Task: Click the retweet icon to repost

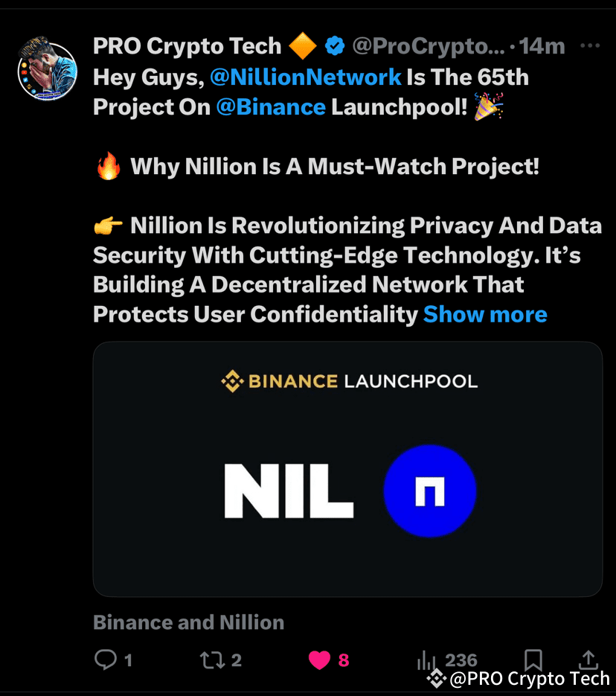Action: pyautogui.click(x=211, y=660)
